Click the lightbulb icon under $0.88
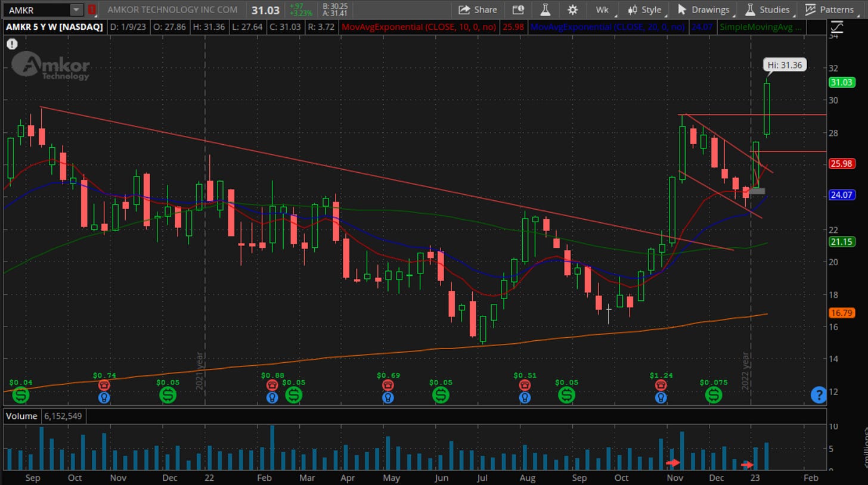The image size is (868, 485). (272, 397)
